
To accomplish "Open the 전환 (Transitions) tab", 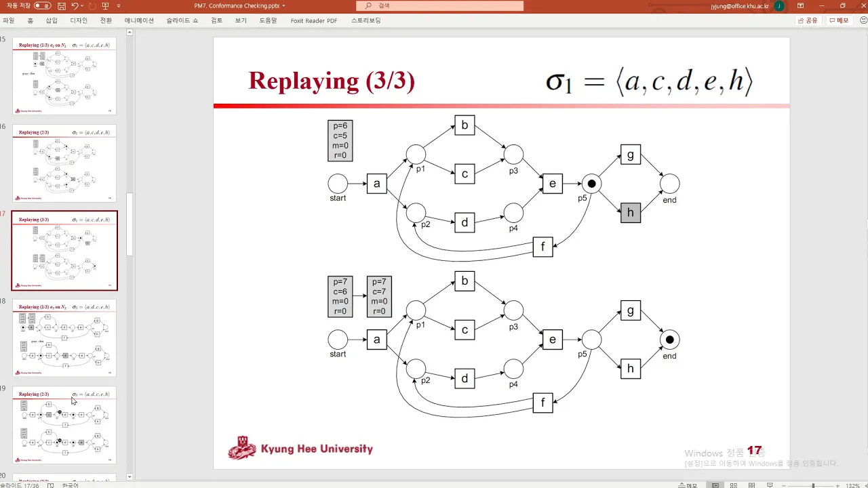I will click(106, 20).
